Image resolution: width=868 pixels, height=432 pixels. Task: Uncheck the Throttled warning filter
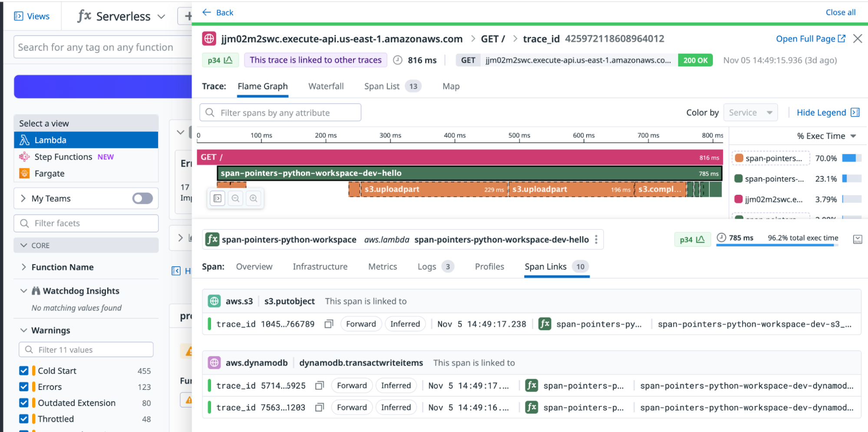coord(24,419)
